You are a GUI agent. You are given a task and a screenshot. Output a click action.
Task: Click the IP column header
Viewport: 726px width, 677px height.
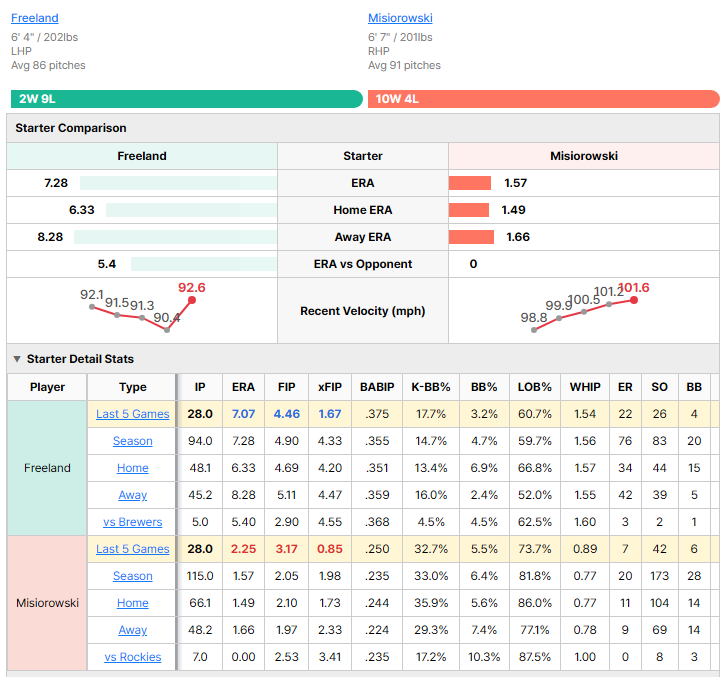point(200,387)
